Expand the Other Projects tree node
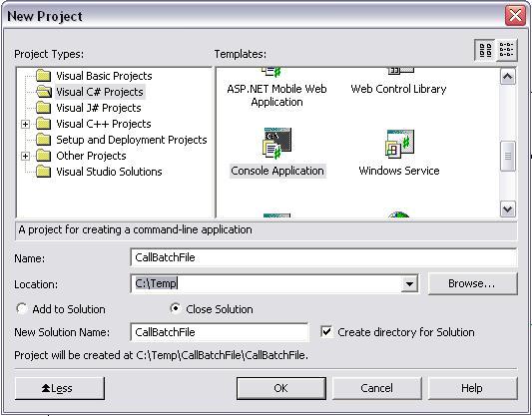 [25, 156]
